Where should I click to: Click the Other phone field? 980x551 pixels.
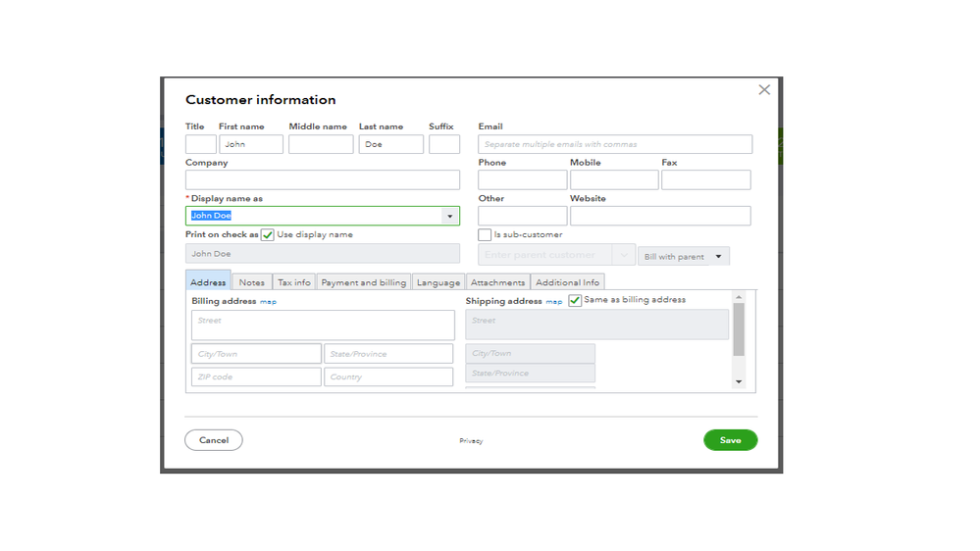[x=523, y=216]
